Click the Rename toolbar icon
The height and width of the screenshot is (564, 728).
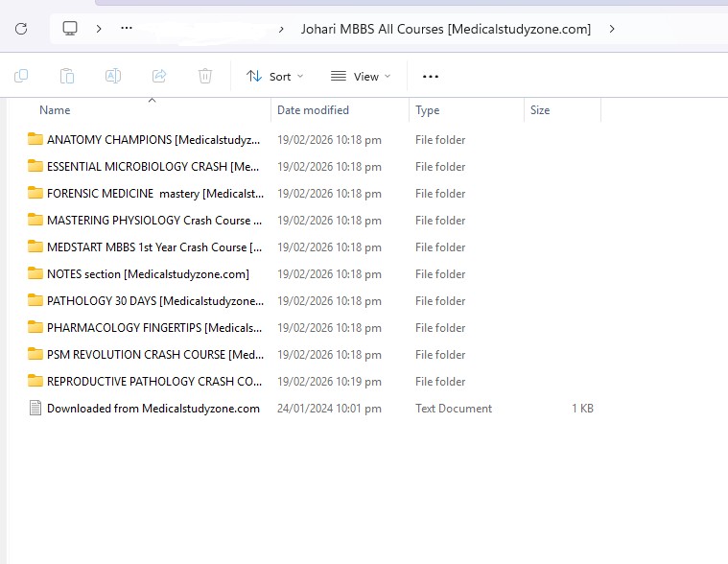click(x=113, y=76)
